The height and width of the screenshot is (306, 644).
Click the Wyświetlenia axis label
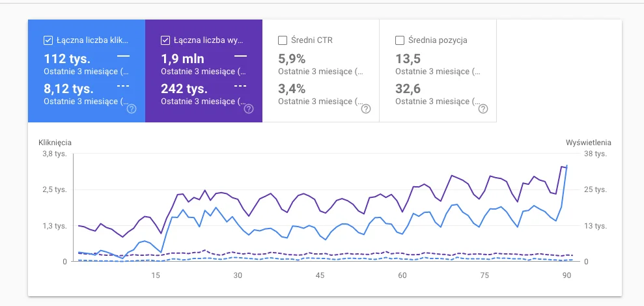pos(589,143)
